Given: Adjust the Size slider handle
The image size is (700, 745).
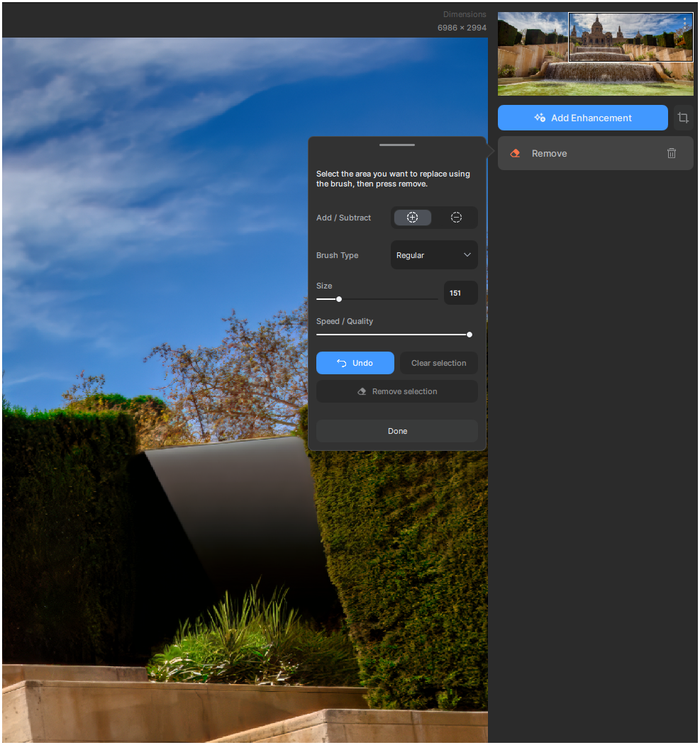Looking at the screenshot, I should pos(339,299).
